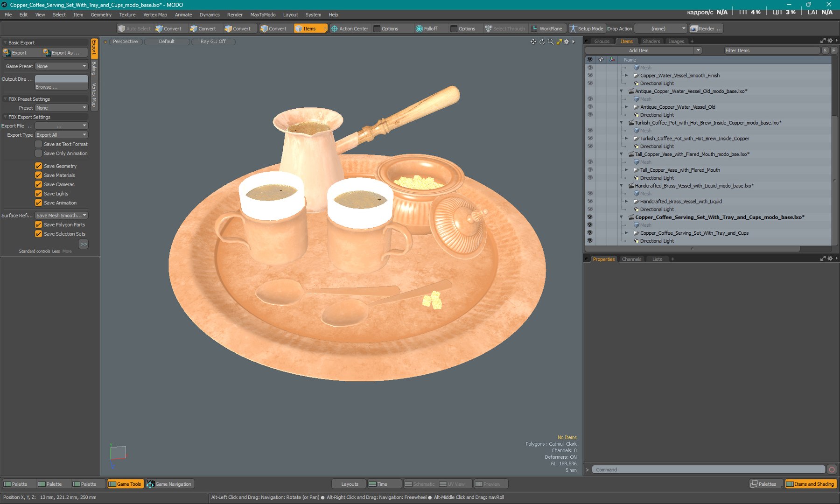The height and width of the screenshot is (504, 840).
Task: Click the Game Navigation button
Action: pyautogui.click(x=169, y=484)
